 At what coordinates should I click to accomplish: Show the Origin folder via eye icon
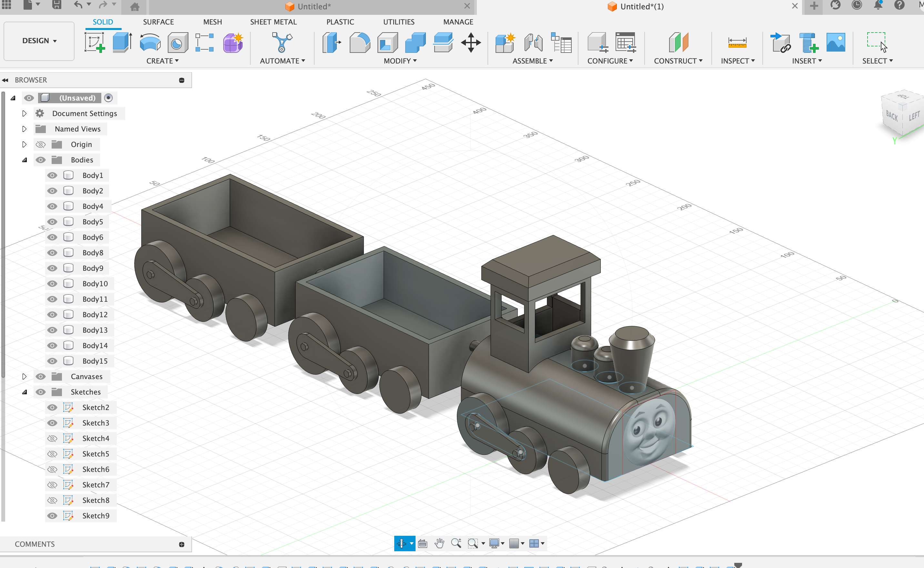pyautogui.click(x=41, y=144)
